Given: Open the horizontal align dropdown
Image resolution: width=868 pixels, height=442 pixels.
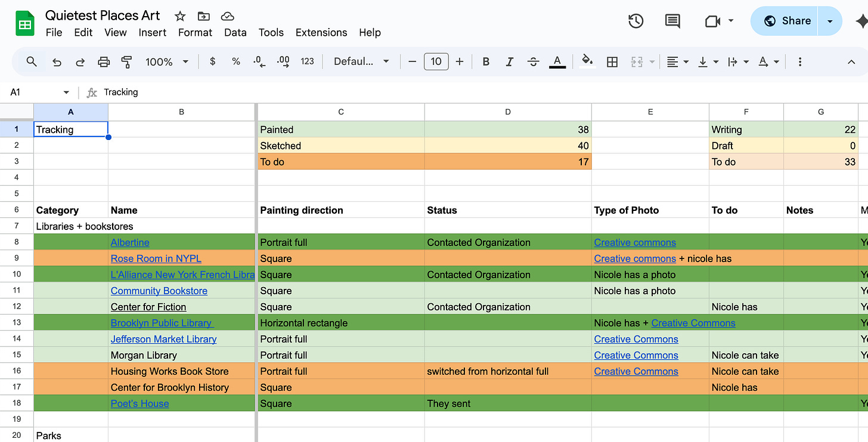Looking at the screenshot, I should pyautogui.click(x=677, y=61).
